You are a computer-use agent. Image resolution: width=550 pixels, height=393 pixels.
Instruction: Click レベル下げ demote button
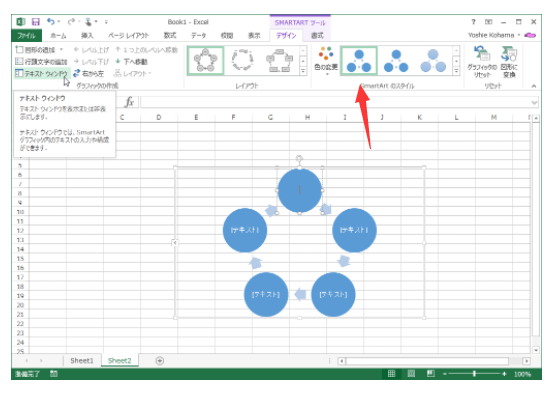coord(91,62)
